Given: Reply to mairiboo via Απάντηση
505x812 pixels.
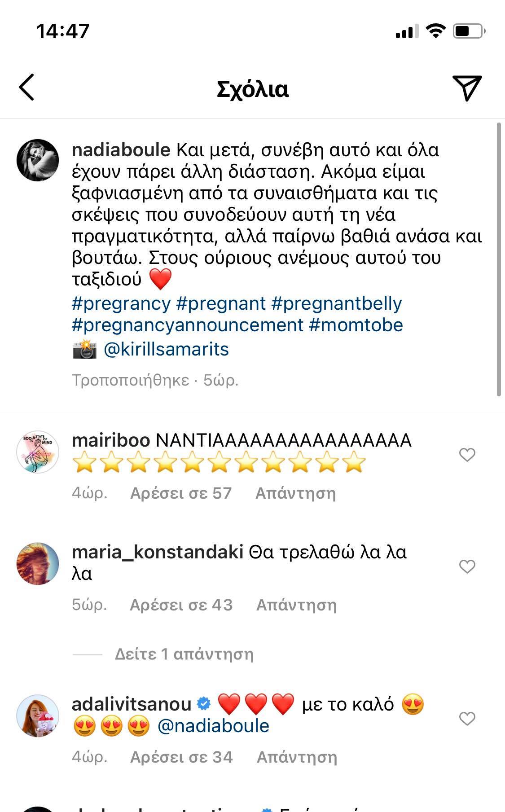Looking at the screenshot, I should pos(295,493).
